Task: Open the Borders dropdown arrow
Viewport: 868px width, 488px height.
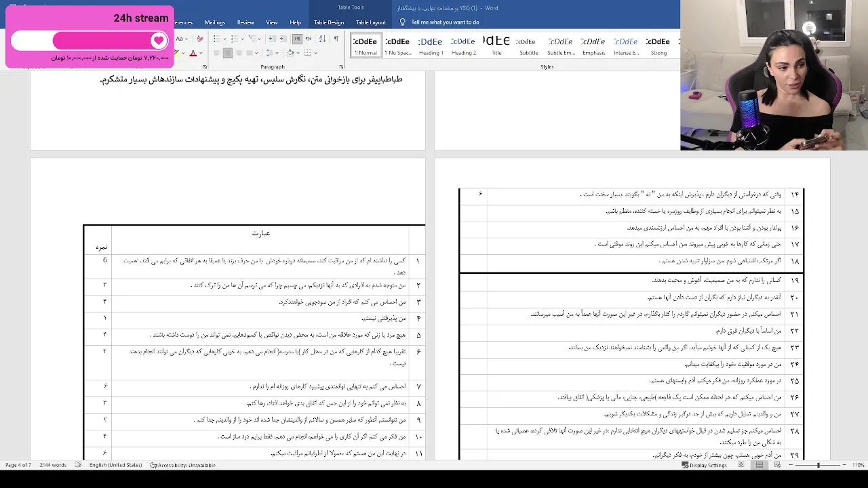Action: [316, 53]
